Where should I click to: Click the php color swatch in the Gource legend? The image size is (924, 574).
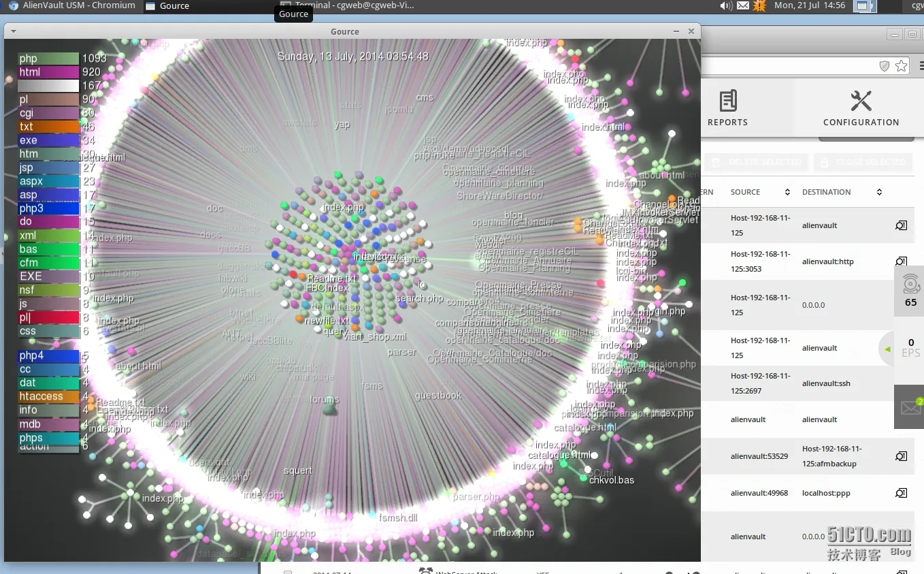48,58
